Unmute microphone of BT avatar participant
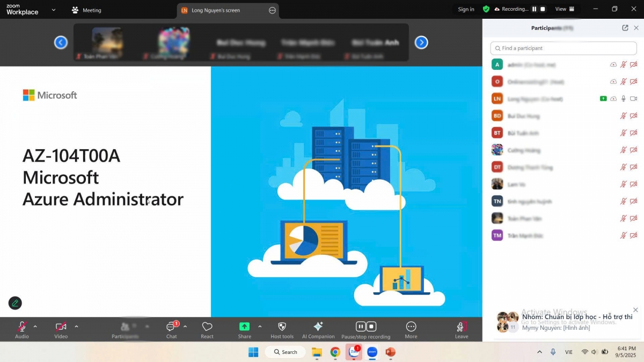This screenshot has width=644, height=362. [624, 133]
